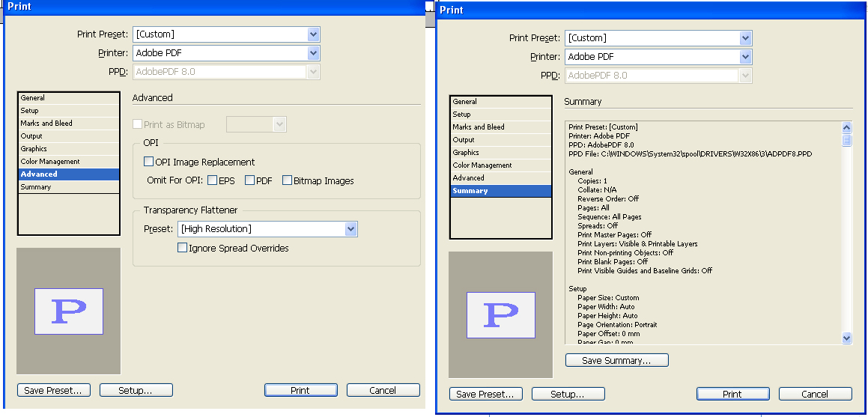
Task: Select Summary in left dialog list
Action: (69, 187)
